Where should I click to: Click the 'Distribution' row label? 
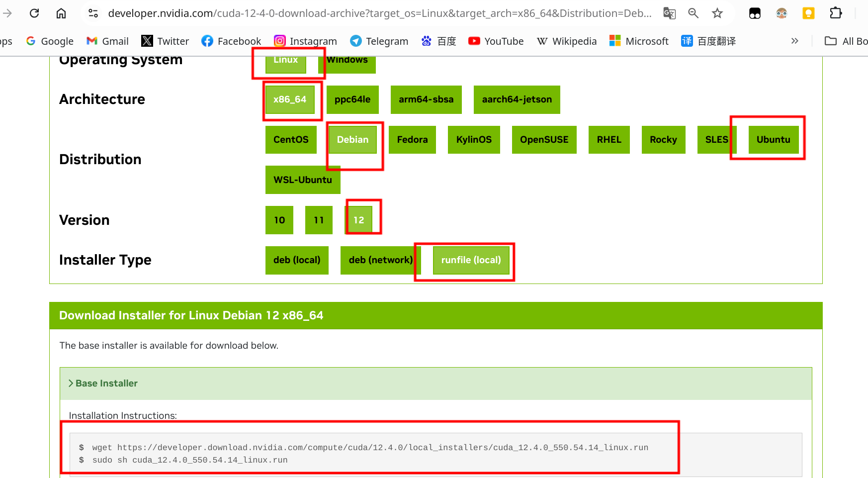pos(100,160)
